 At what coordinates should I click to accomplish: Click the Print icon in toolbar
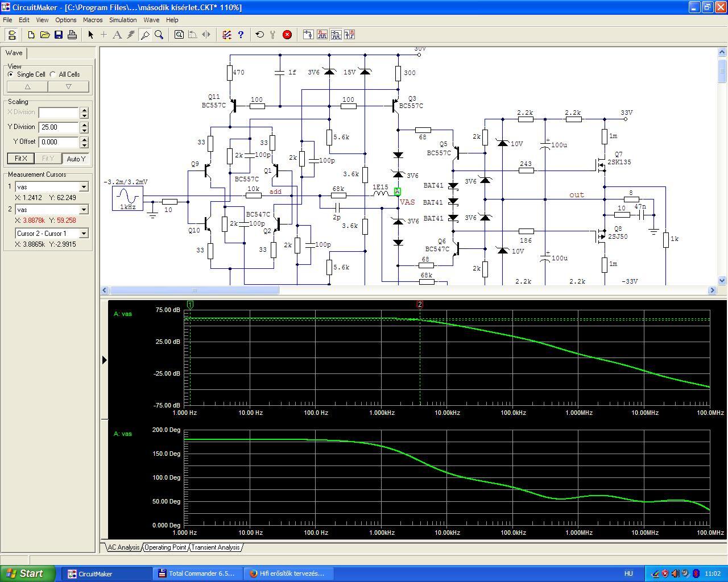pos(72,35)
